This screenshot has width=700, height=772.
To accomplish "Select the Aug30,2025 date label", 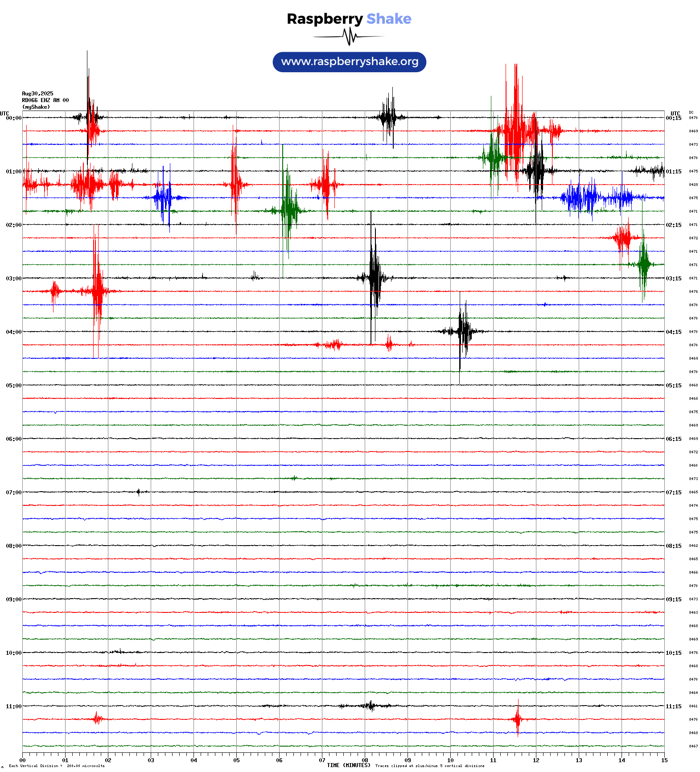I will click(37, 94).
